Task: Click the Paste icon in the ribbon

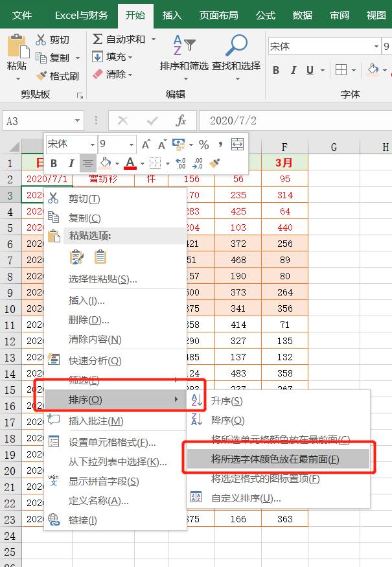Action: point(17,46)
